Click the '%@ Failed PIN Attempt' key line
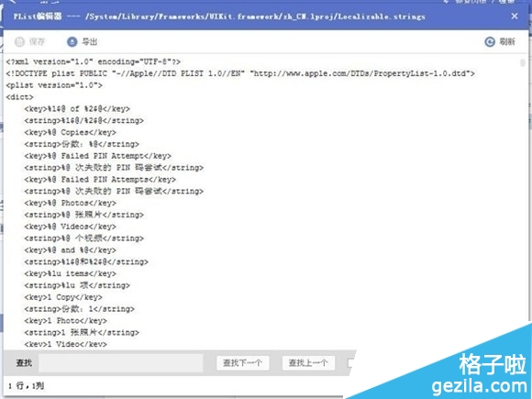This screenshot has width=532, height=399. [x=98, y=156]
